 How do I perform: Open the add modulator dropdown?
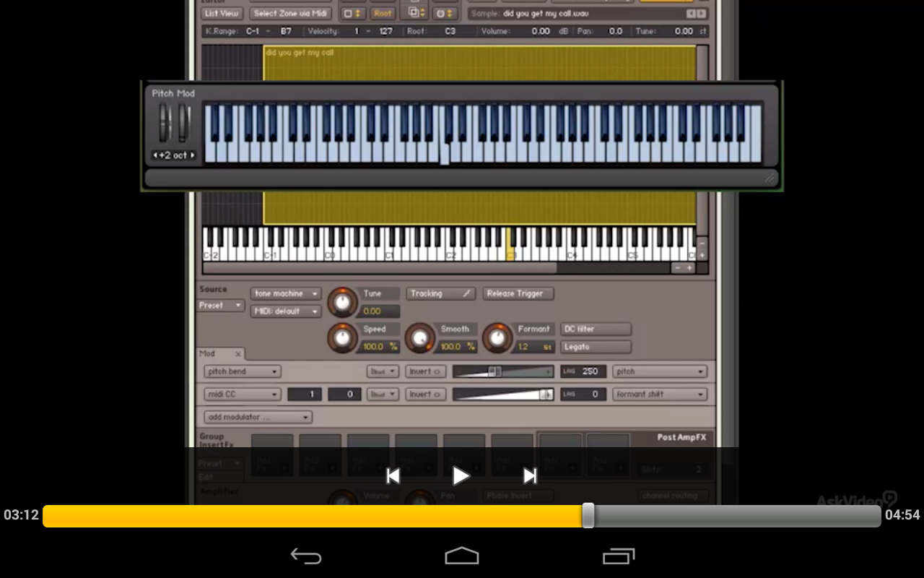[258, 417]
